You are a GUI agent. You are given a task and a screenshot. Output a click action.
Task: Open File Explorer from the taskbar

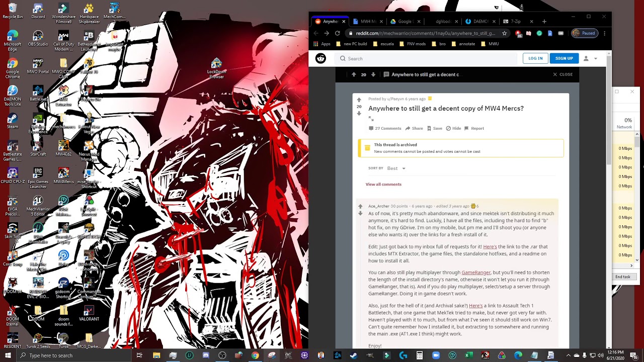156,355
